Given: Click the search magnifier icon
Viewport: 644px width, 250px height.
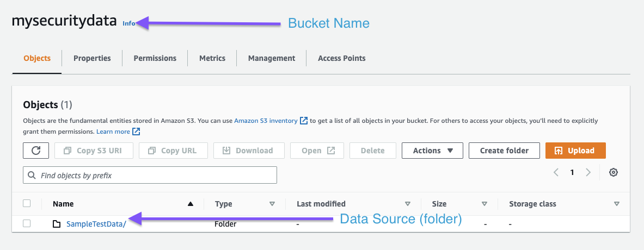Looking at the screenshot, I should pyautogui.click(x=32, y=176).
